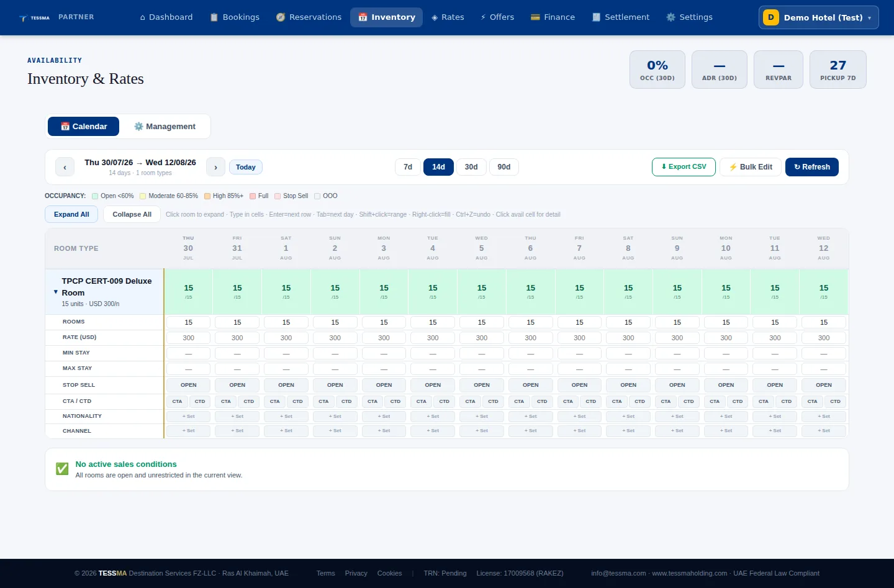Expand all room types
This screenshot has height=588, width=894.
[x=71, y=214]
